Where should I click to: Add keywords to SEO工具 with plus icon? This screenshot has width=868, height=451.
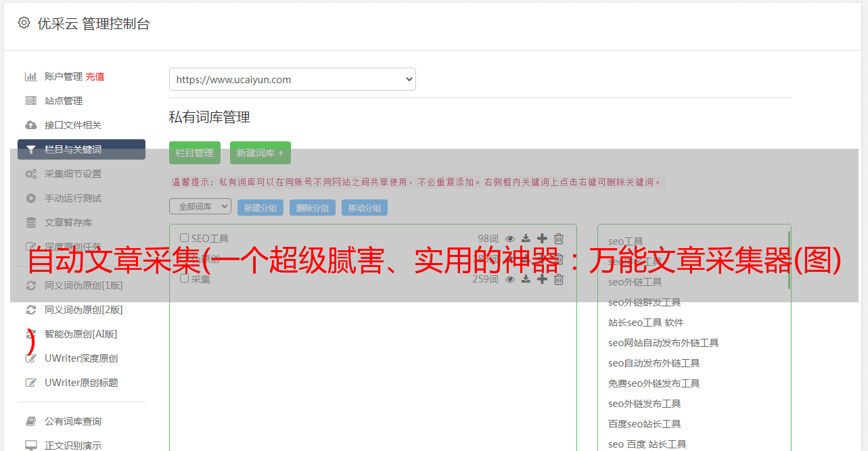coord(542,239)
